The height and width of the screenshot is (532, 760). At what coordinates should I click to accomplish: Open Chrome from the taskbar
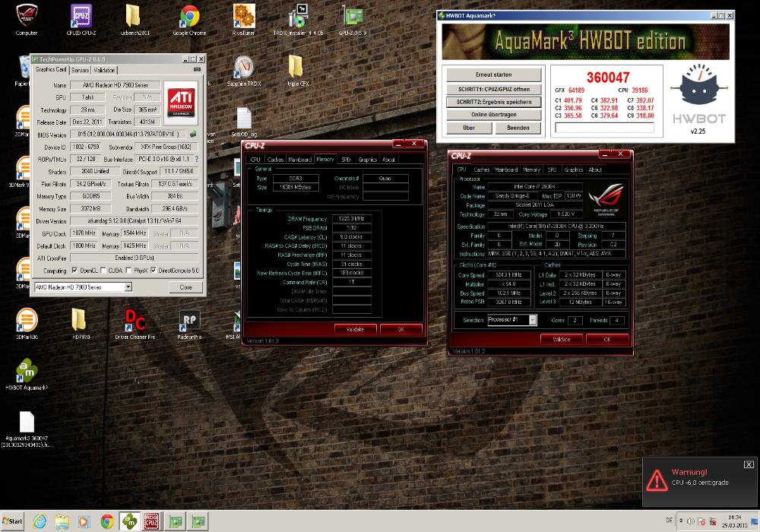107,521
